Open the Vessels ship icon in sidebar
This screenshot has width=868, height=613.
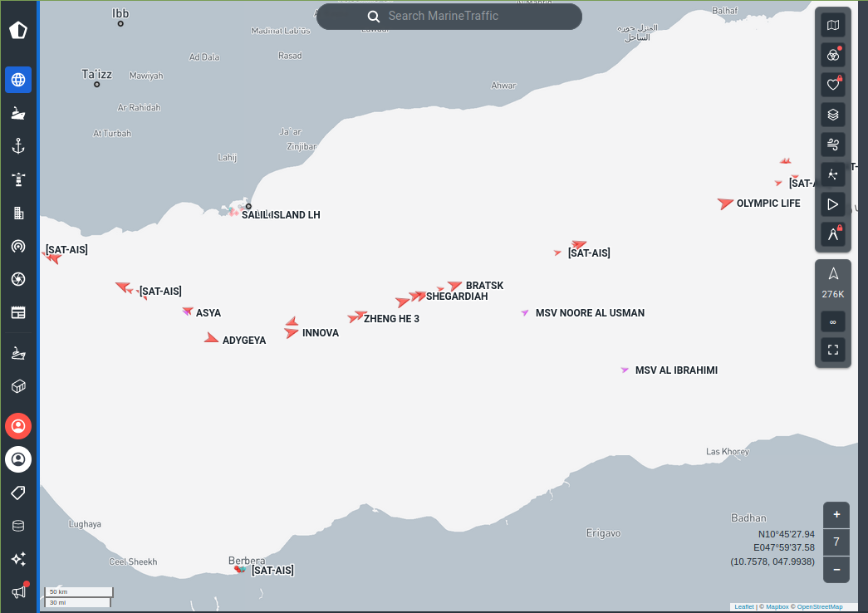[x=18, y=113]
